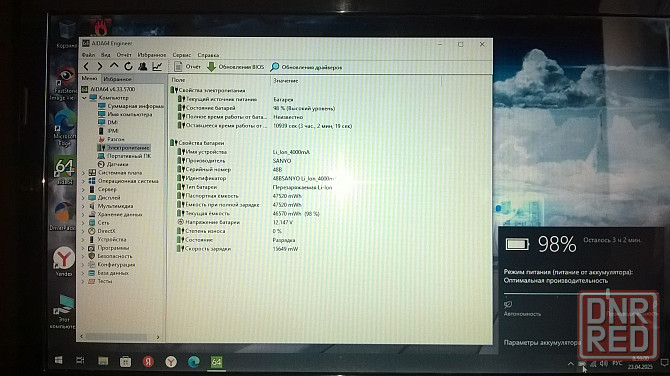
Task: Expand the Сервер node
Action: coord(83,189)
